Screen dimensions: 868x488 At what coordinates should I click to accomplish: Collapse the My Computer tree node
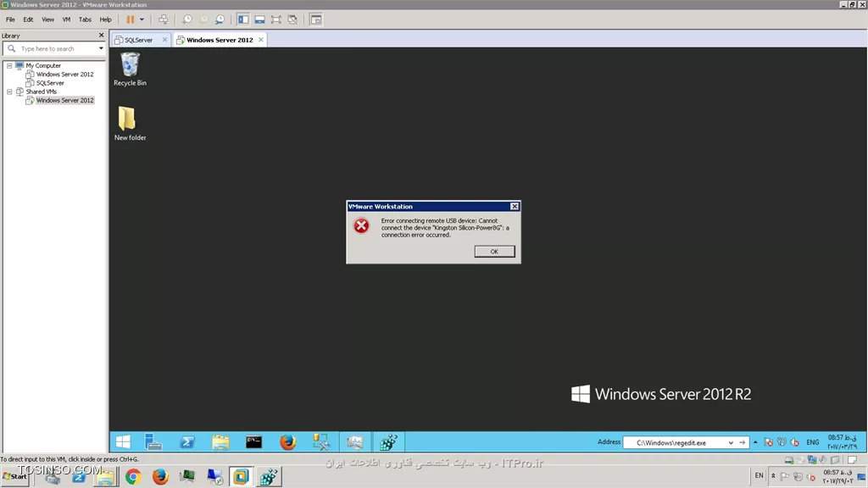(9, 65)
